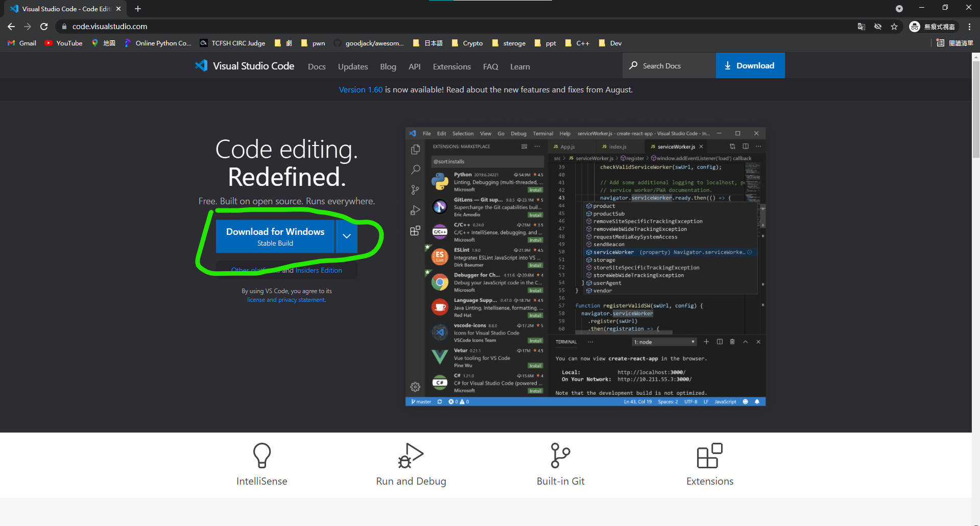Open a new browser tab

[138, 9]
